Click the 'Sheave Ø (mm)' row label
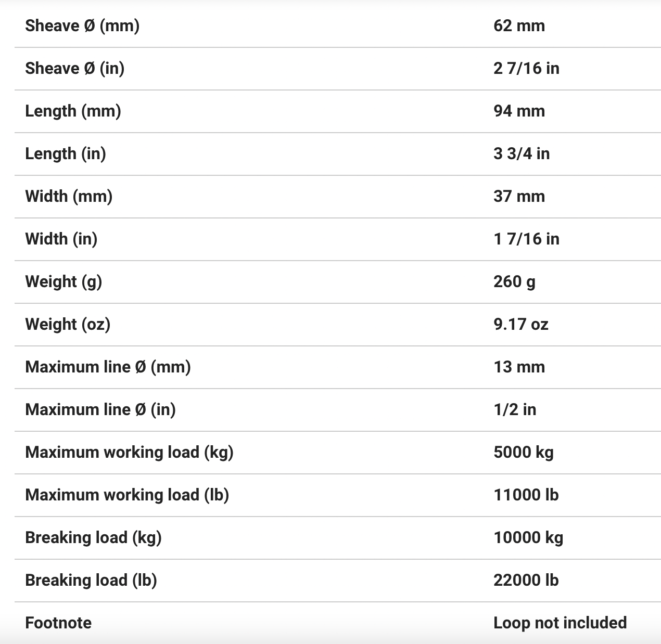The width and height of the screenshot is (661, 644). pyautogui.click(x=82, y=25)
